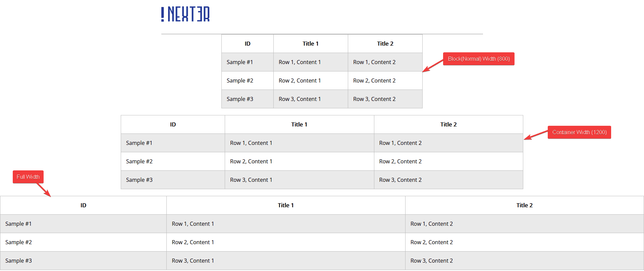Select Row 3, Content 1 in narrowest table
Viewport: 644px width, 271px height.
point(311,99)
